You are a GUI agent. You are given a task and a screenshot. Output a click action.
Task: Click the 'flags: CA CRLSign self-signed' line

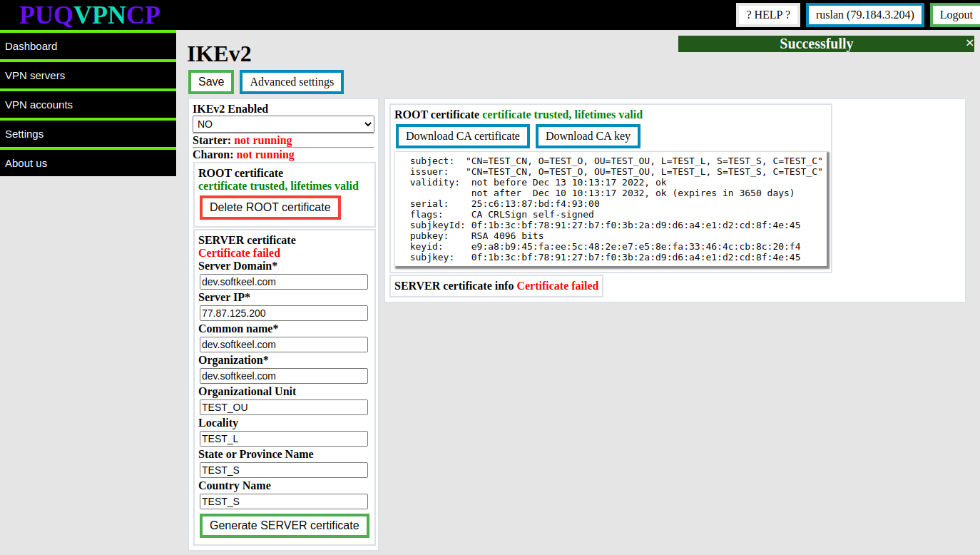pyautogui.click(x=501, y=215)
